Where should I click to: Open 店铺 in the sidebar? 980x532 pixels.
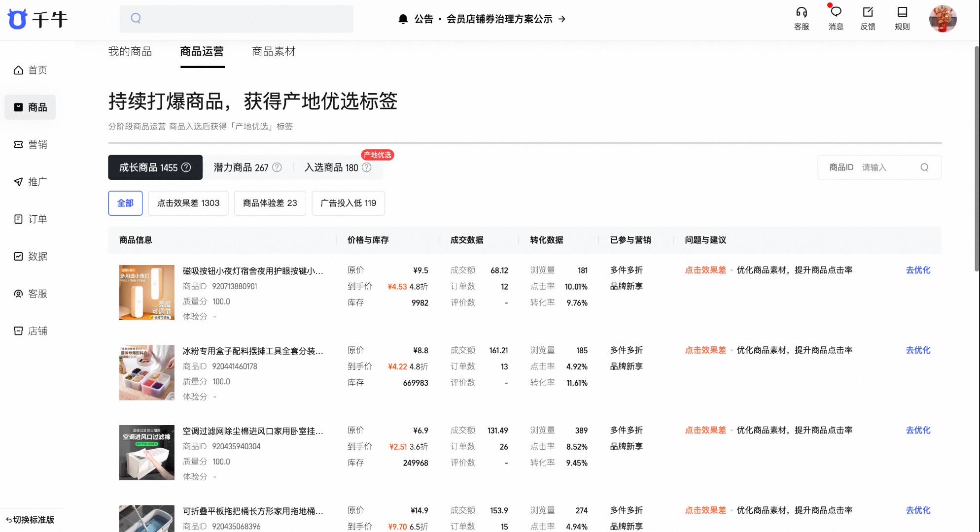click(31, 331)
